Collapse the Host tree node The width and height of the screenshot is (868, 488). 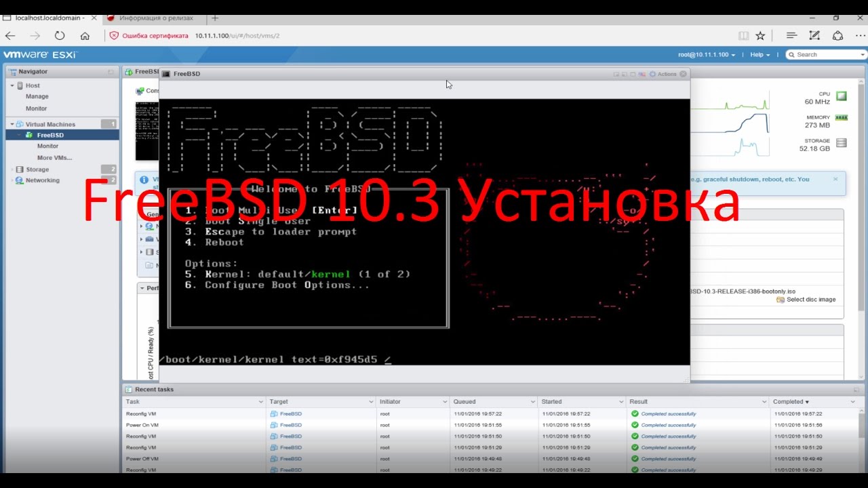coord(12,86)
